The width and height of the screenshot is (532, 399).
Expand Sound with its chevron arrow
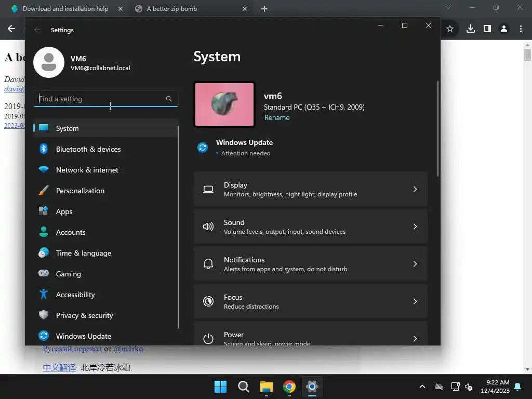[x=415, y=227]
